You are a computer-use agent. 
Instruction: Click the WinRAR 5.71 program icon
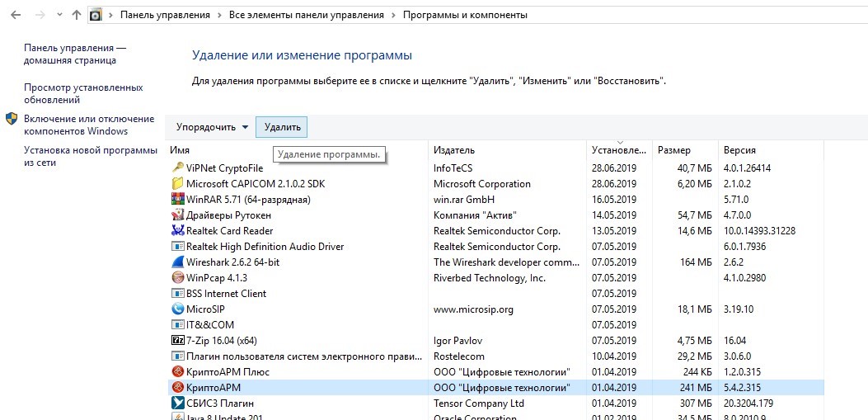tap(177, 200)
